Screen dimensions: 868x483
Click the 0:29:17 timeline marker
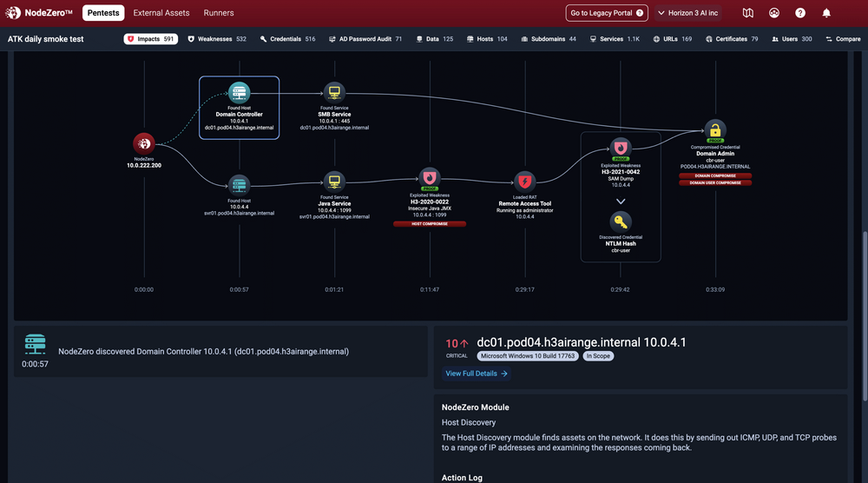tap(524, 289)
